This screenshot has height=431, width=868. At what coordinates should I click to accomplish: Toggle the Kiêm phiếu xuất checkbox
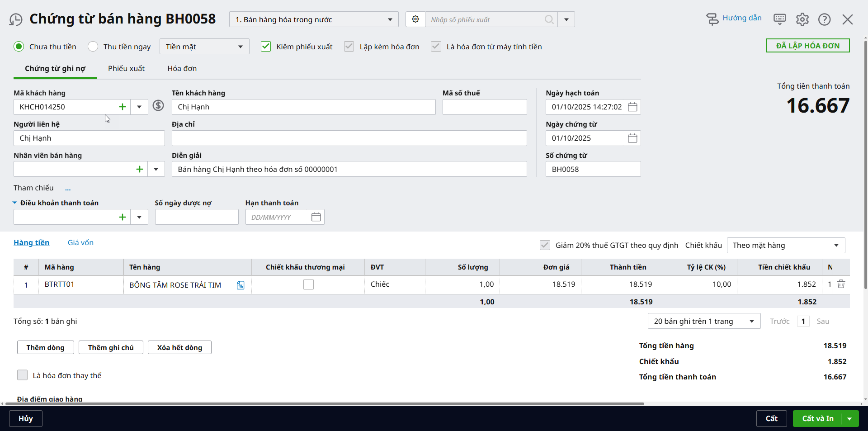pos(266,47)
